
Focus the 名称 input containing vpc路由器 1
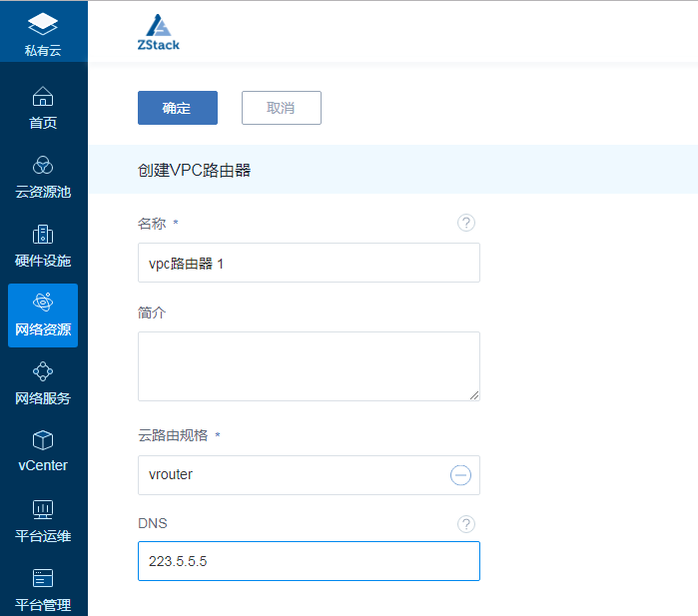pyautogui.click(x=309, y=263)
